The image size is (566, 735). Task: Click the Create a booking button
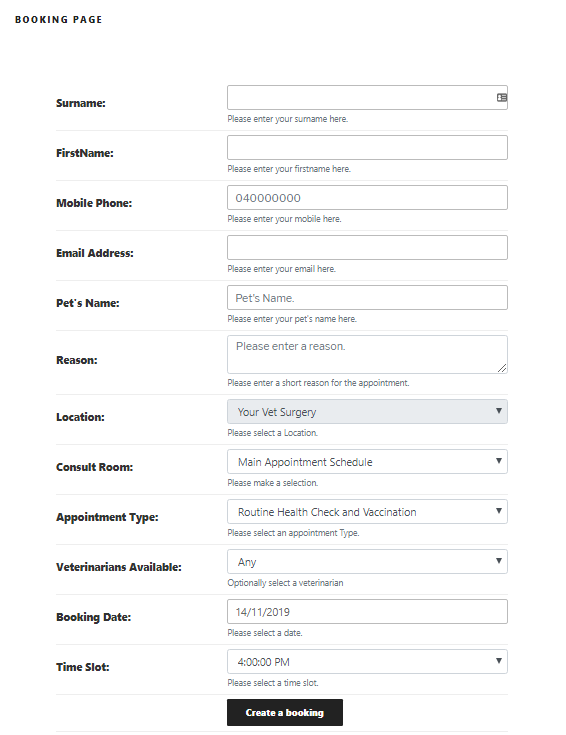(x=285, y=712)
